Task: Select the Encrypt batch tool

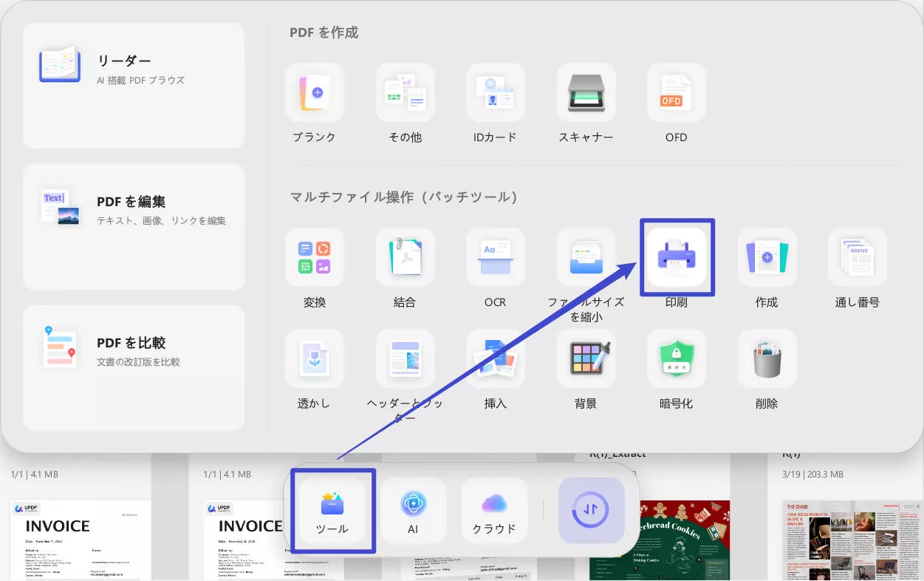Action: point(675,359)
